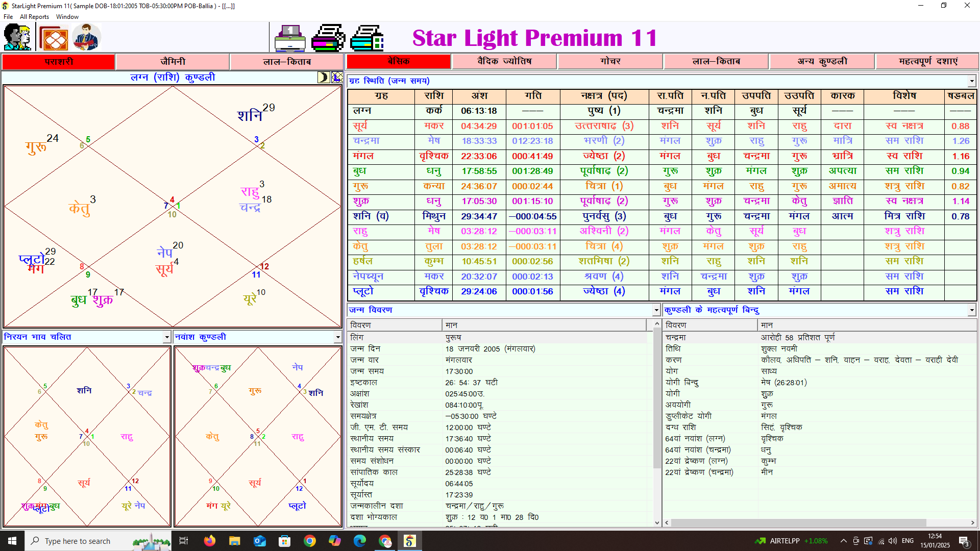Click the multicolor printer icon

328,38
